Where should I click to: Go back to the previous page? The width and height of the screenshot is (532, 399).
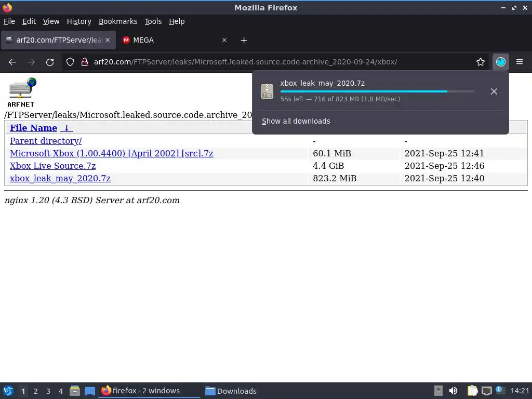pos(12,62)
